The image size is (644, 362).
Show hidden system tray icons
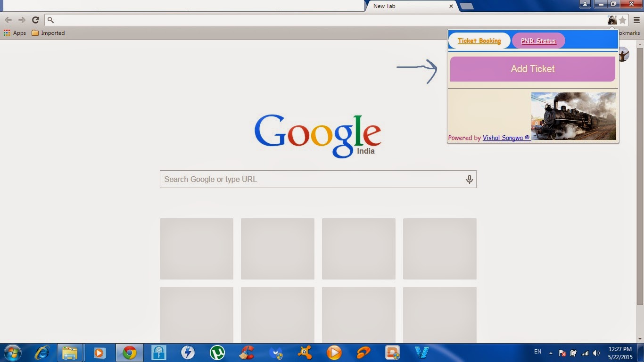(x=551, y=353)
